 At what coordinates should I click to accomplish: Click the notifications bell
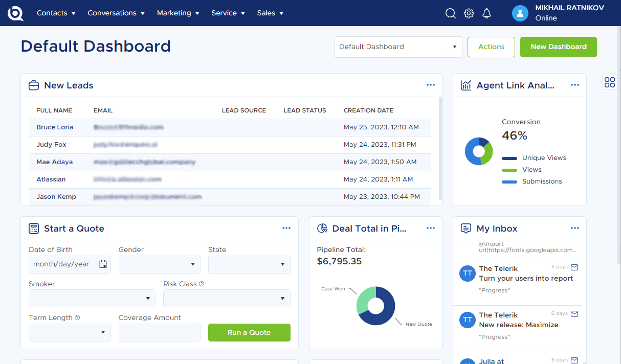pyautogui.click(x=486, y=13)
